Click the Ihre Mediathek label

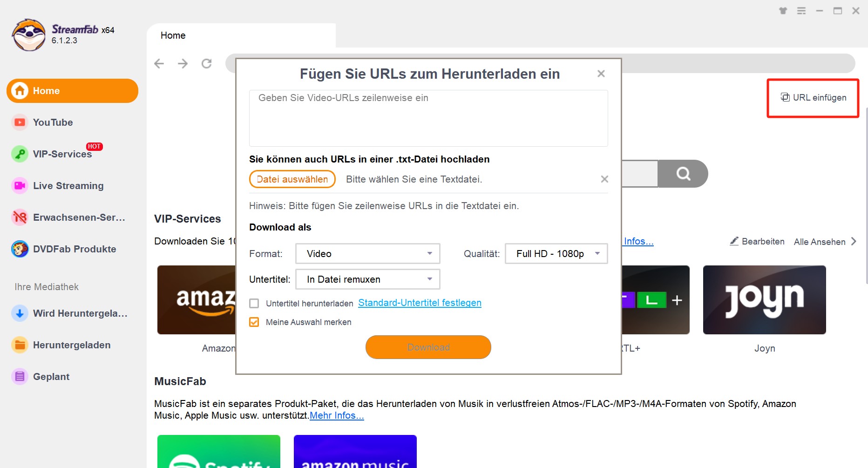(x=47, y=287)
